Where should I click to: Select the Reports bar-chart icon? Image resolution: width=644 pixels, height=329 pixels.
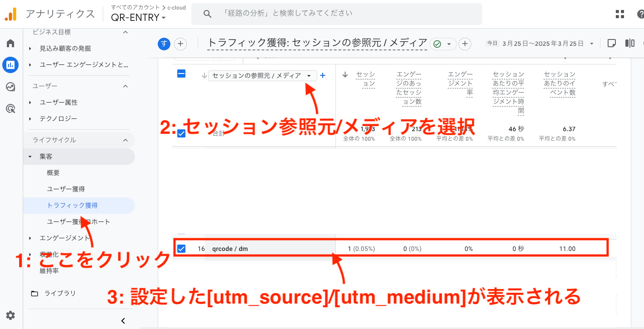pos(10,65)
